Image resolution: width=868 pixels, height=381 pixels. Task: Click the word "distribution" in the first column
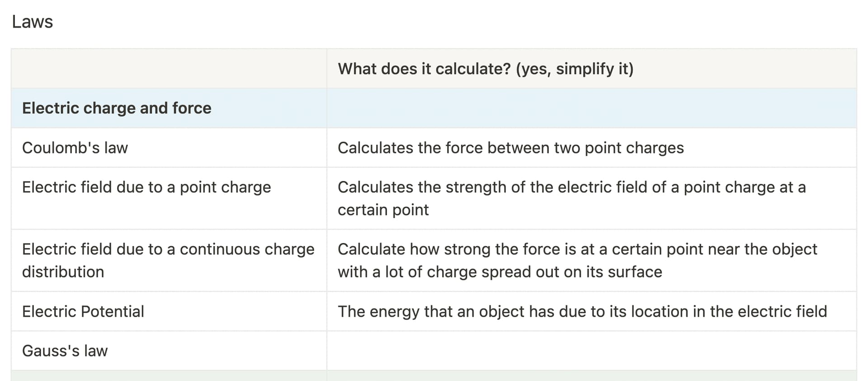(63, 272)
